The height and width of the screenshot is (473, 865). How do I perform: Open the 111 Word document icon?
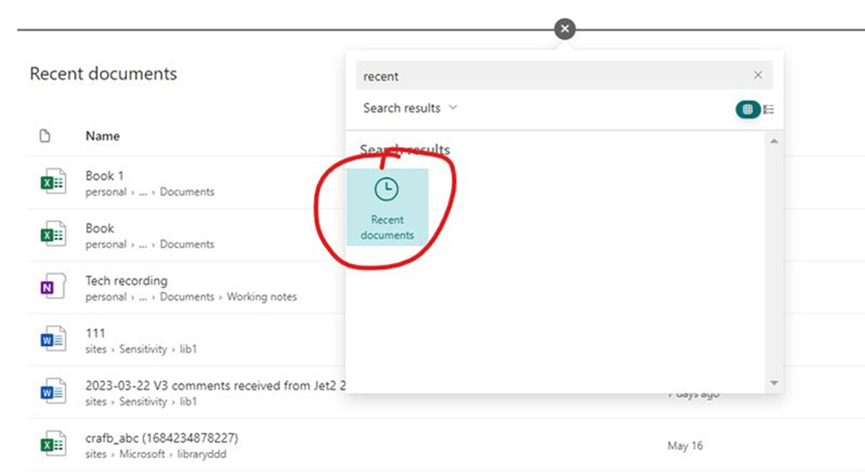click(x=53, y=339)
